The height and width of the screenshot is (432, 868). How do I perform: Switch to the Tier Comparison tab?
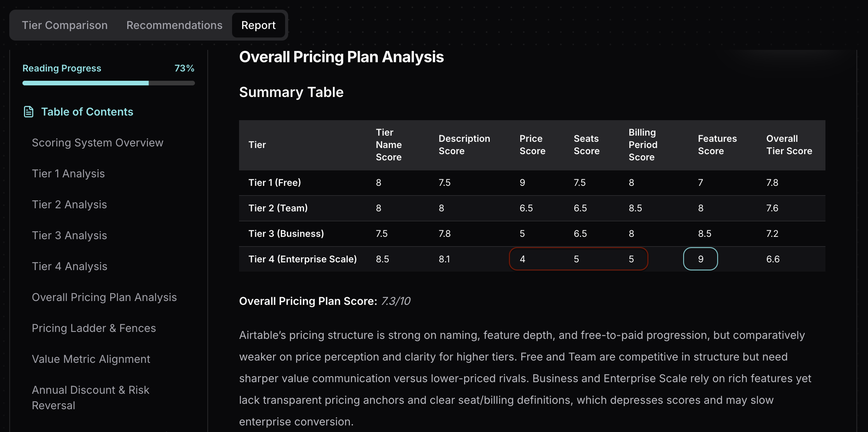[x=65, y=25]
